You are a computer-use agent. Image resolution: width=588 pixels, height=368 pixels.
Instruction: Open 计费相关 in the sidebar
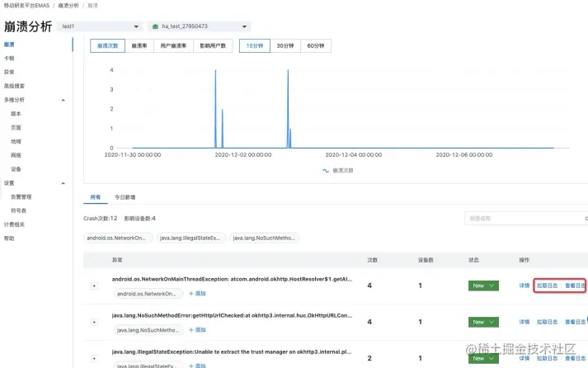pyautogui.click(x=14, y=224)
